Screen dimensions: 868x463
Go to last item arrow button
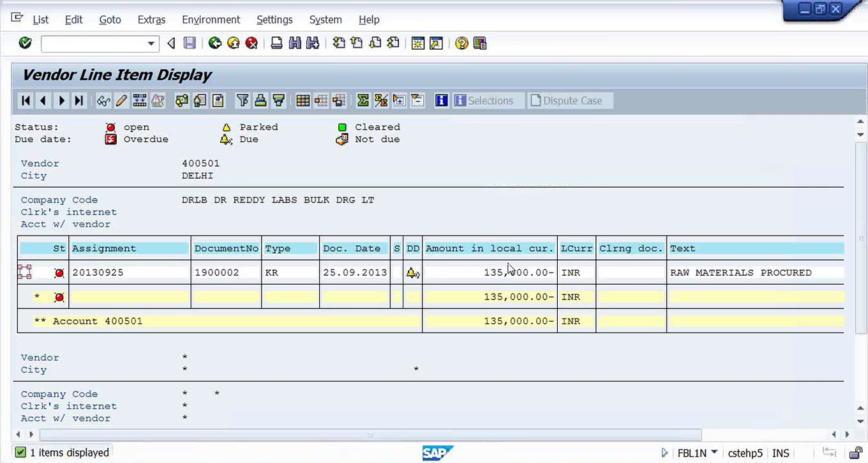(79, 100)
